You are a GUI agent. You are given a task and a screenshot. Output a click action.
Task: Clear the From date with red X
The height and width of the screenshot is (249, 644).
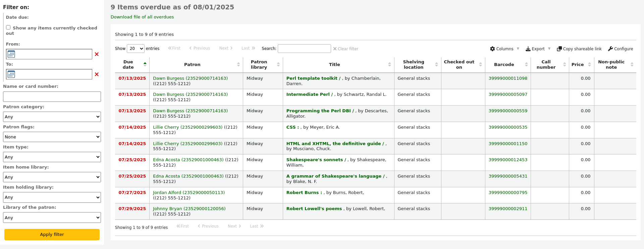click(x=97, y=54)
